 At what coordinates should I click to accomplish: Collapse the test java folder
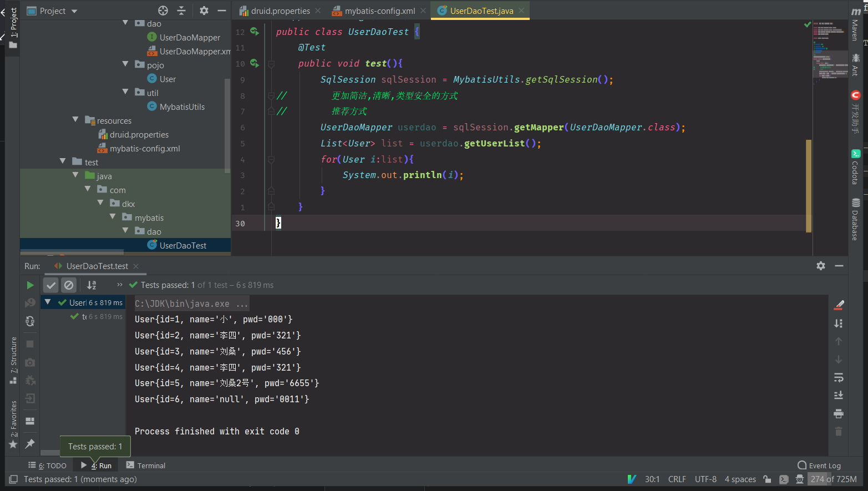pos(75,175)
